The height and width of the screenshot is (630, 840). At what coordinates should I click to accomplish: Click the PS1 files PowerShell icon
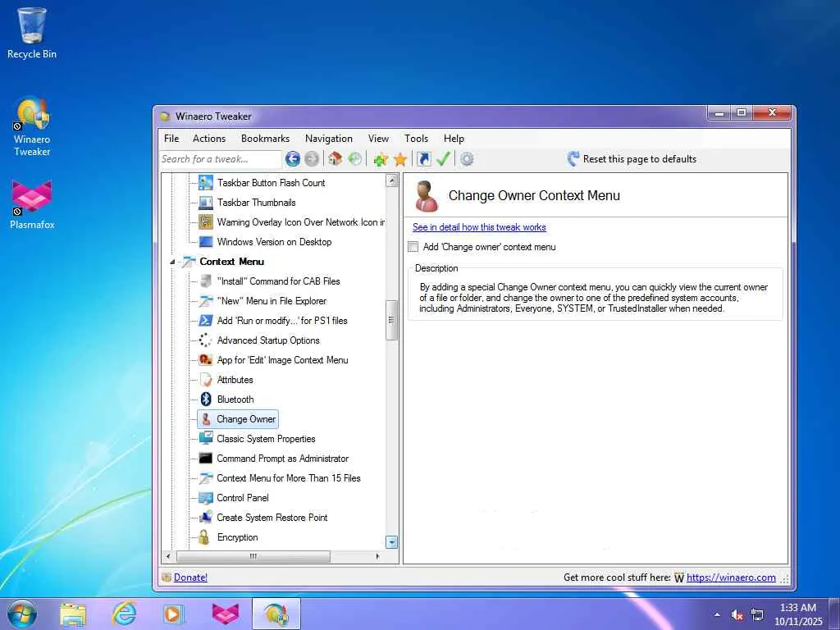[206, 321]
